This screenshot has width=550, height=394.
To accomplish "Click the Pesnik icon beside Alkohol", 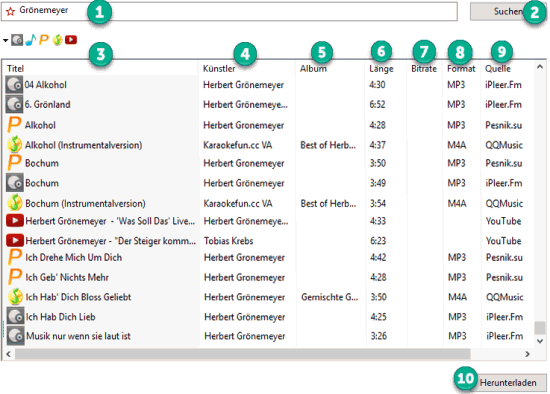I will pyautogui.click(x=14, y=125).
